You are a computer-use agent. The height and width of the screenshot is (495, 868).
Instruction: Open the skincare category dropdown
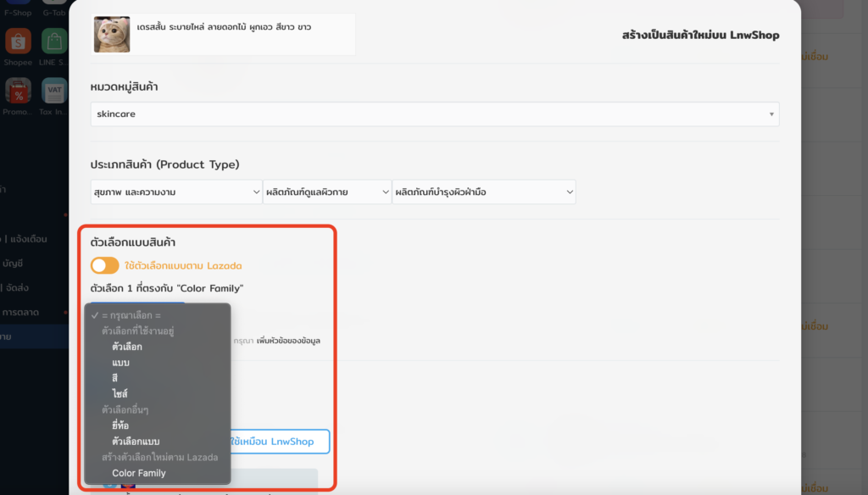(x=434, y=114)
